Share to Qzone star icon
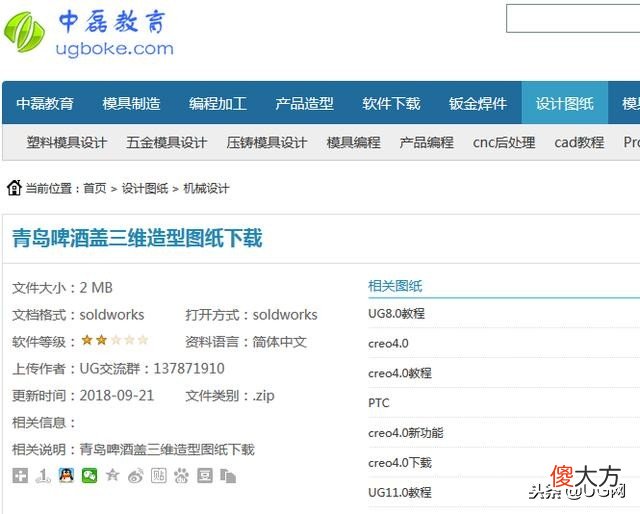 coord(112,476)
